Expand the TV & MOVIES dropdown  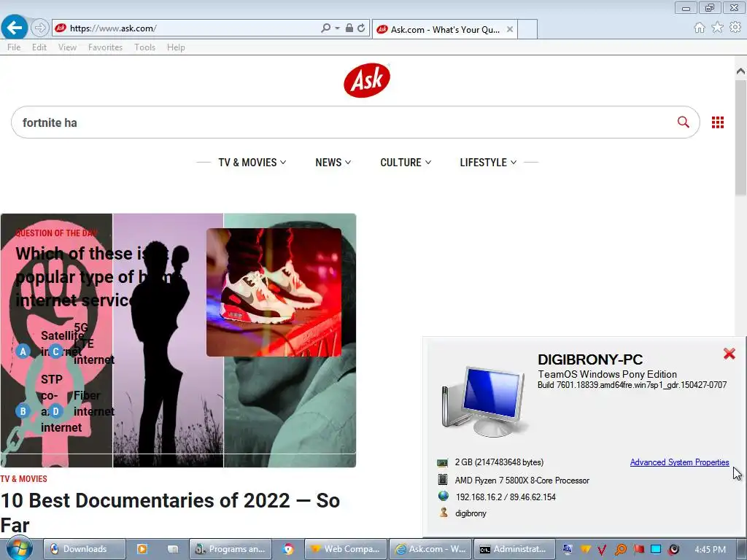(x=252, y=163)
